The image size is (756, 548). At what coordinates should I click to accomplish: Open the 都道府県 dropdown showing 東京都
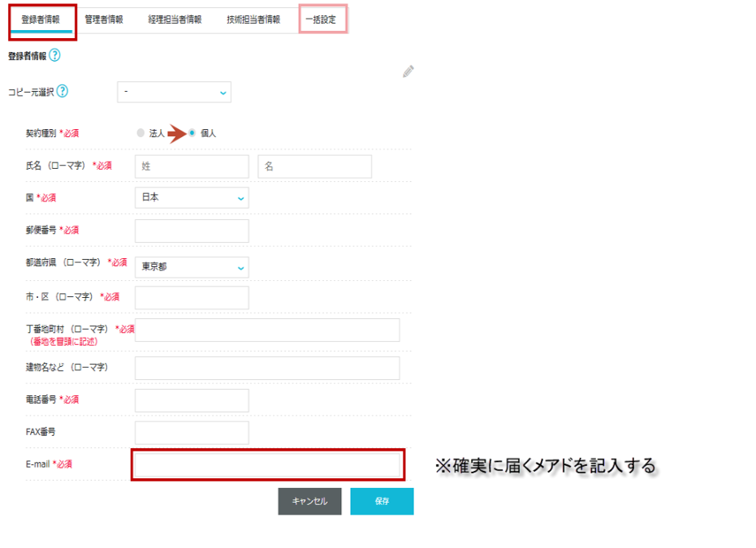[x=192, y=267]
